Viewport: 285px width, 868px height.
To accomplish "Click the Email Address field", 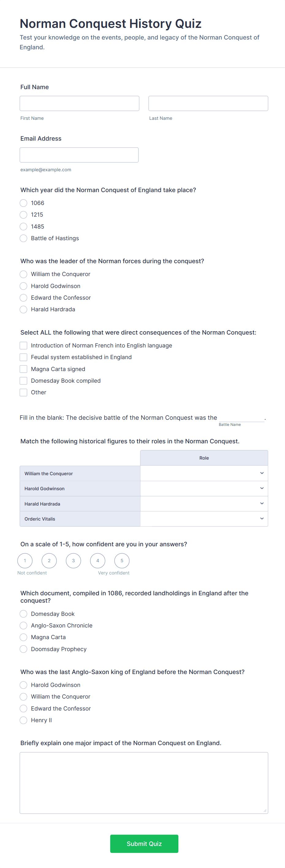I will pyautogui.click(x=79, y=155).
